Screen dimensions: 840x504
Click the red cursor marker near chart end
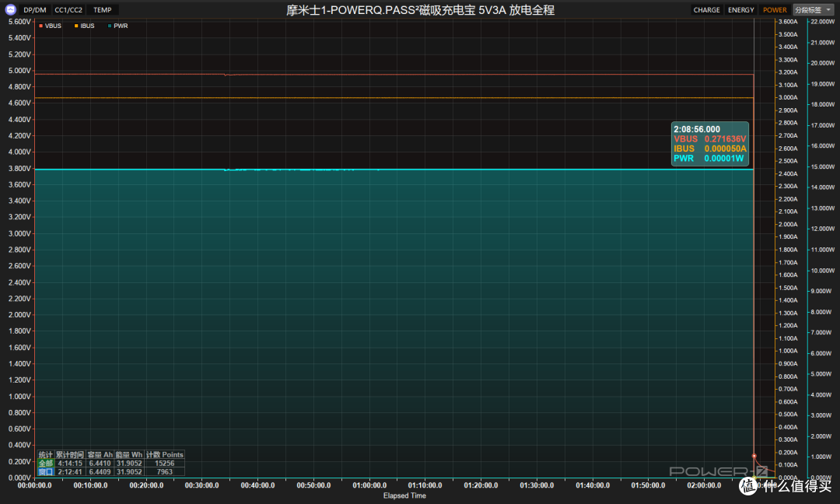click(x=754, y=457)
